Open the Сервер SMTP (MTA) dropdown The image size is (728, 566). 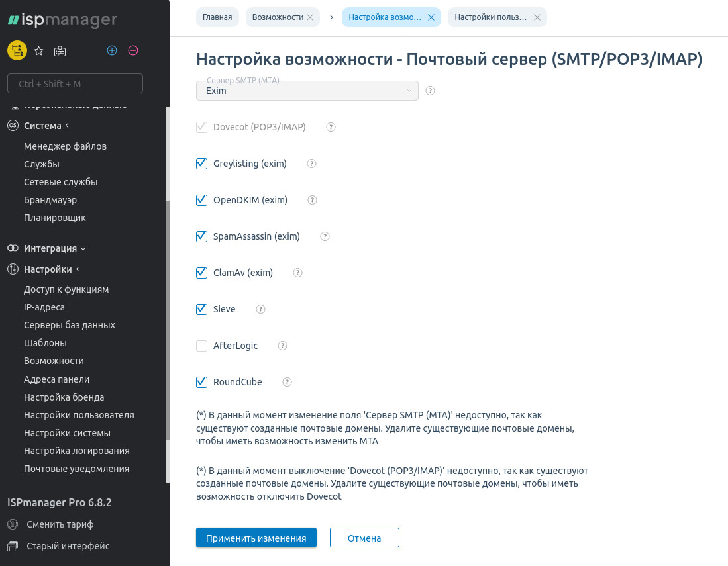click(307, 91)
